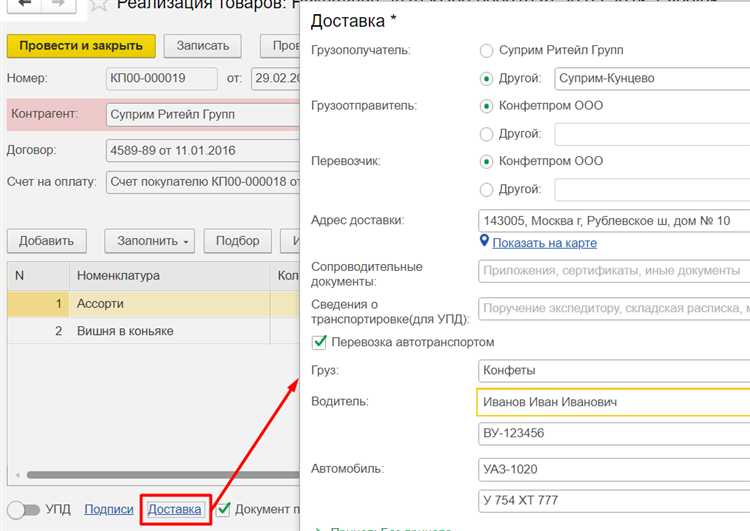Click the Добавить button

[x=46, y=241]
